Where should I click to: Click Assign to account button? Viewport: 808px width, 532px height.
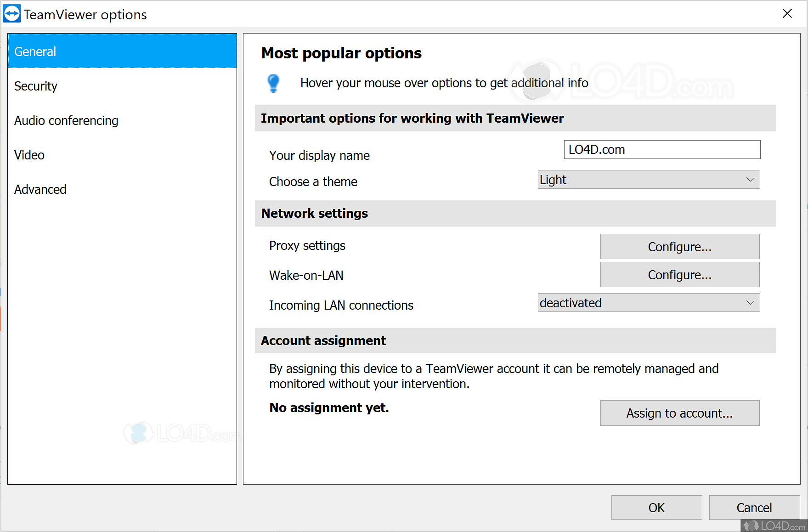point(679,413)
